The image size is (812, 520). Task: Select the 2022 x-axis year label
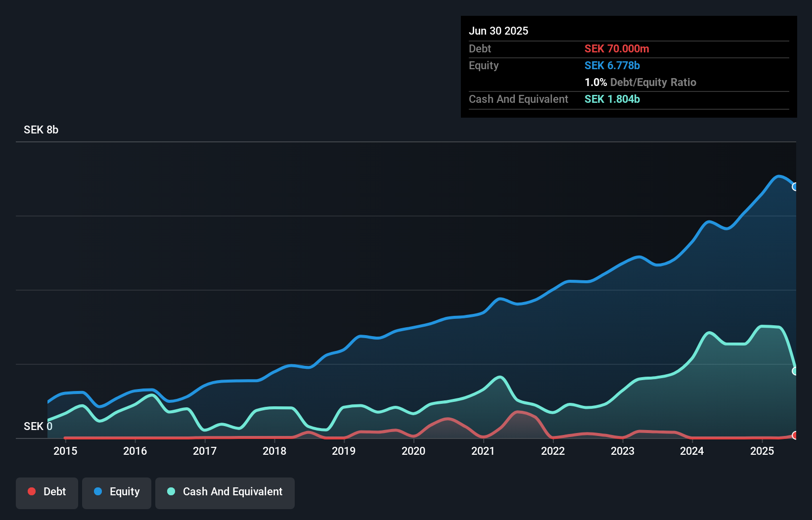click(553, 451)
